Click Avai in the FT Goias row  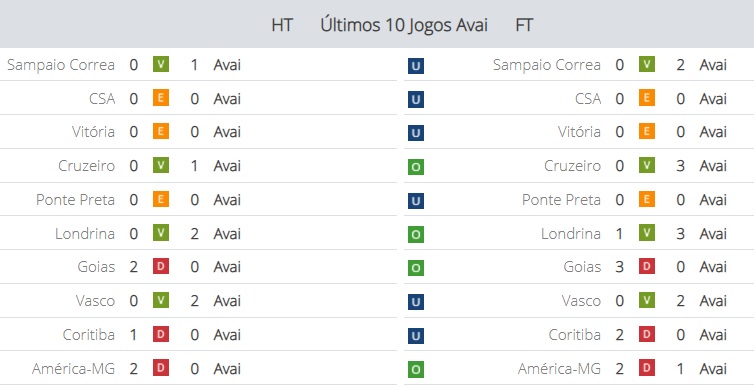[713, 267]
